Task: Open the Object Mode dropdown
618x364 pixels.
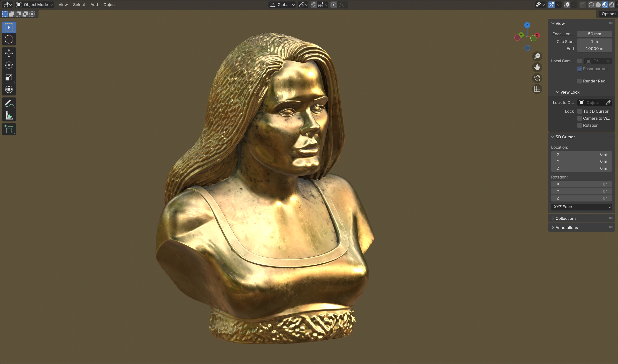Action: pos(35,5)
